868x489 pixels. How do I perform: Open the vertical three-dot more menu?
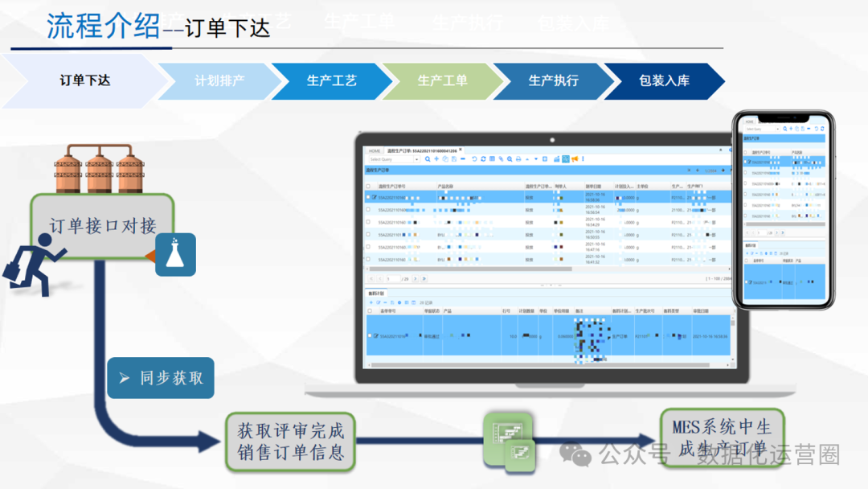click(583, 159)
